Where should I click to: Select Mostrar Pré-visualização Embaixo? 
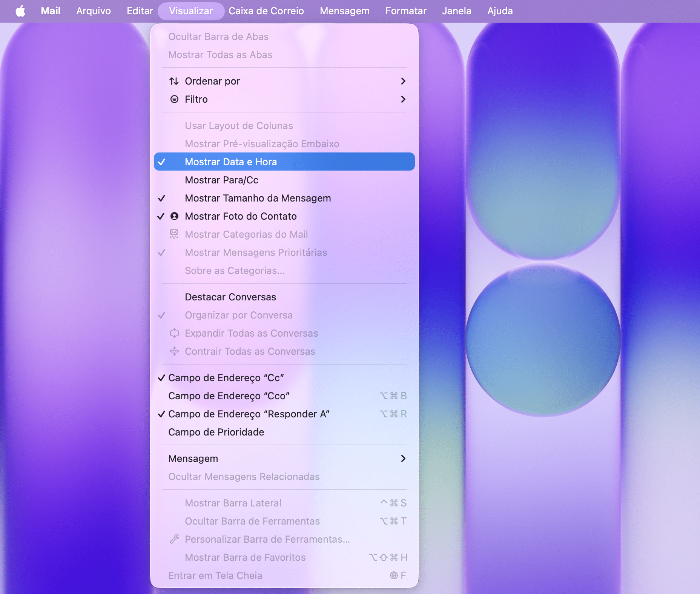284,144
